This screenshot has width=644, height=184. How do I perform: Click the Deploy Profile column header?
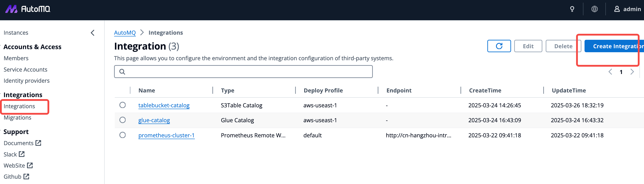[x=323, y=90]
